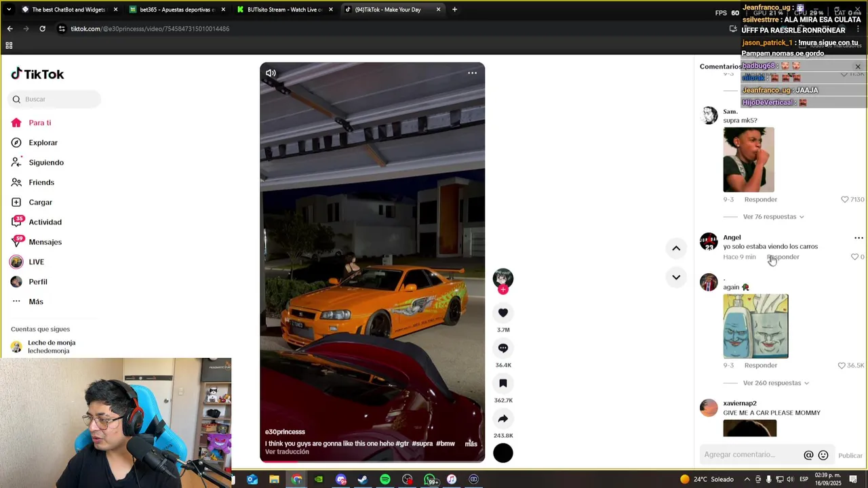Click the #gtr hashtag
Screen dimensions: 868x488
[x=402, y=444]
